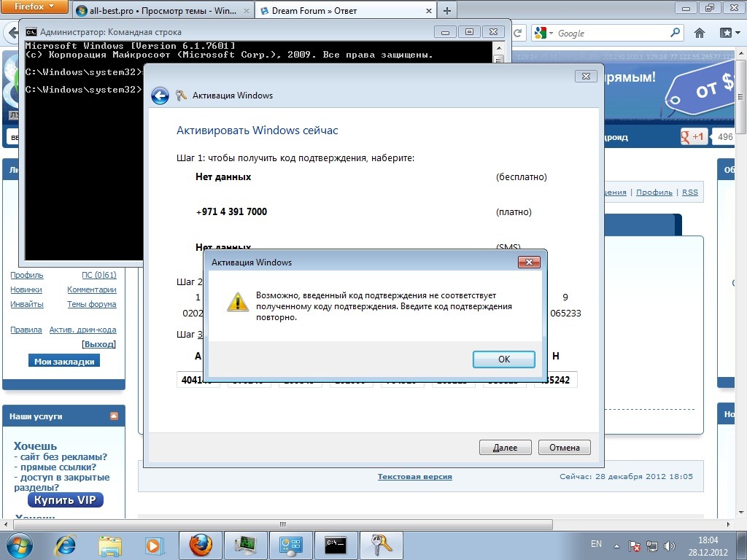The height and width of the screenshot is (560, 747).
Task: Minimize the Command Prompt window
Action: click(446, 32)
